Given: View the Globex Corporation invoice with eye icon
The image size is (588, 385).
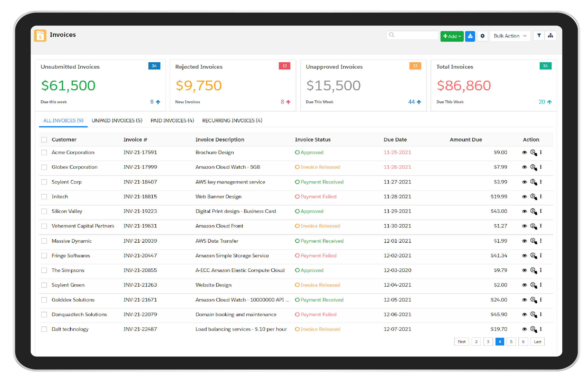Looking at the screenshot, I should pos(524,167).
